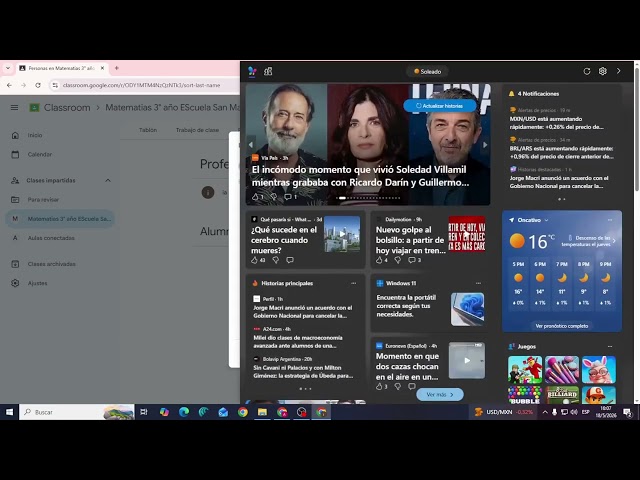The width and height of the screenshot is (640, 480).
Task: Open '¿Qué sucede en el cerebro cuando mueres?' article
Action: (284, 240)
